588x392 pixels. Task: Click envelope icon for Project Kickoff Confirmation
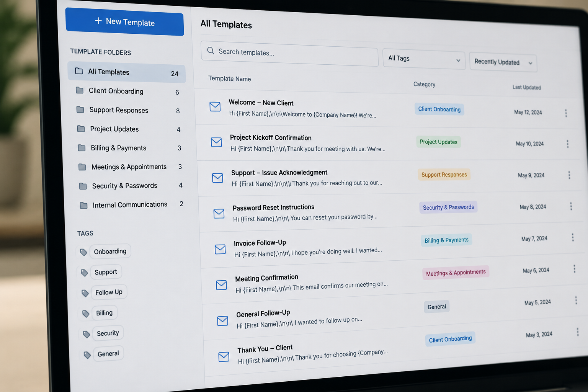tap(216, 142)
